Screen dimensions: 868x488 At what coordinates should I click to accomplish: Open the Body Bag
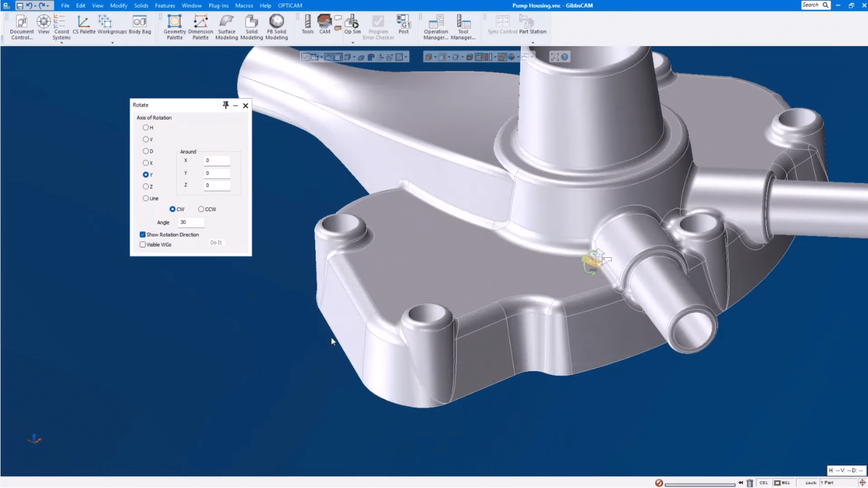(x=140, y=24)
